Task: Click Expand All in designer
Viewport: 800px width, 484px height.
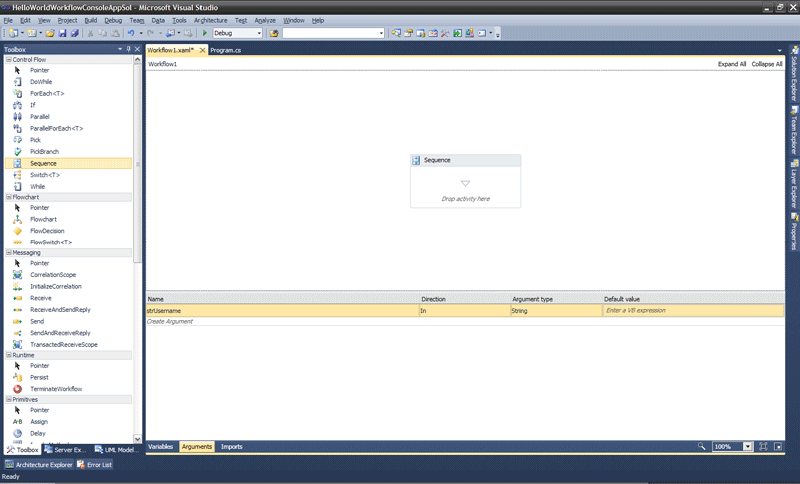Action: point(732,64)
